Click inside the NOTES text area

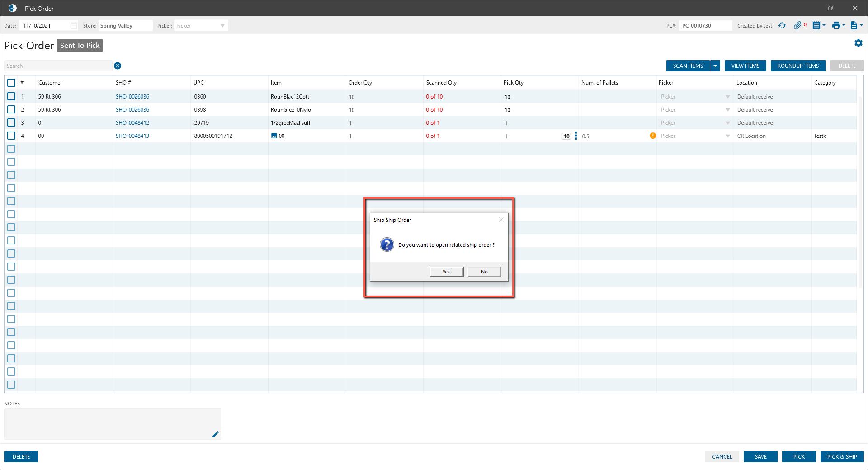click(x=113, y=424)
